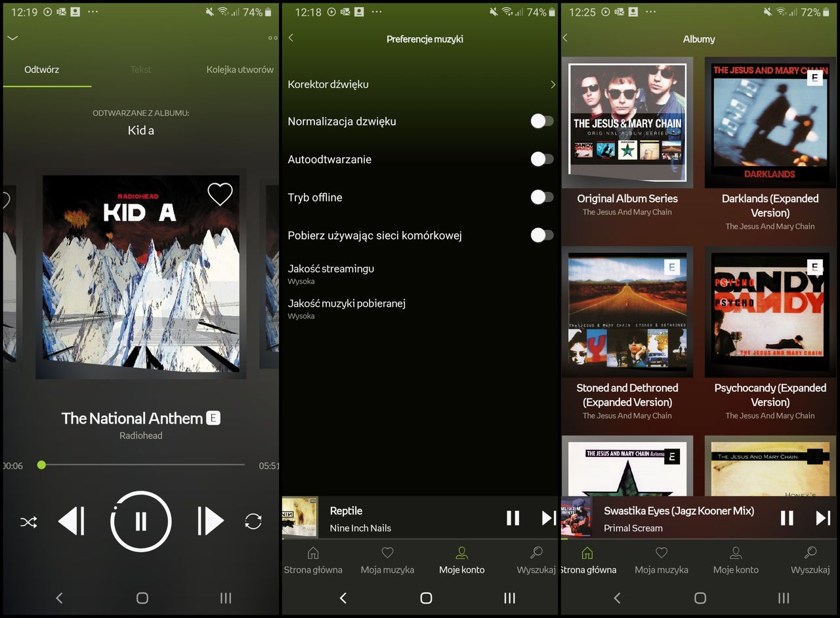840x618 pixels.
Task: Open the Kolejka utworów tab
Action: (240, 69)
